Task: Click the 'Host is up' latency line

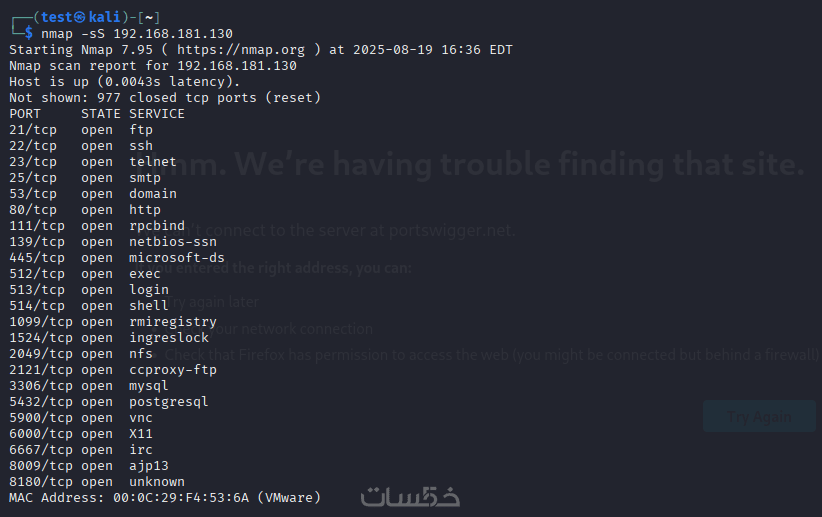Action: pyautogui.click(x=125, y=82)
